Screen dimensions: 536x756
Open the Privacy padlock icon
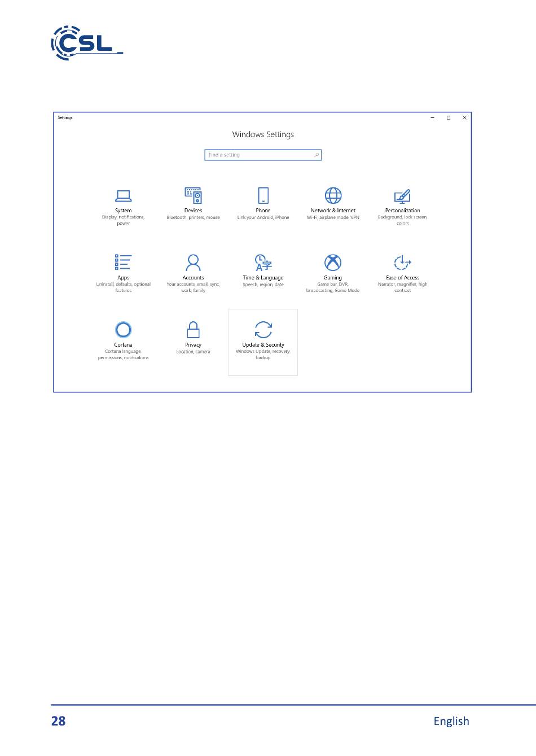193,329
